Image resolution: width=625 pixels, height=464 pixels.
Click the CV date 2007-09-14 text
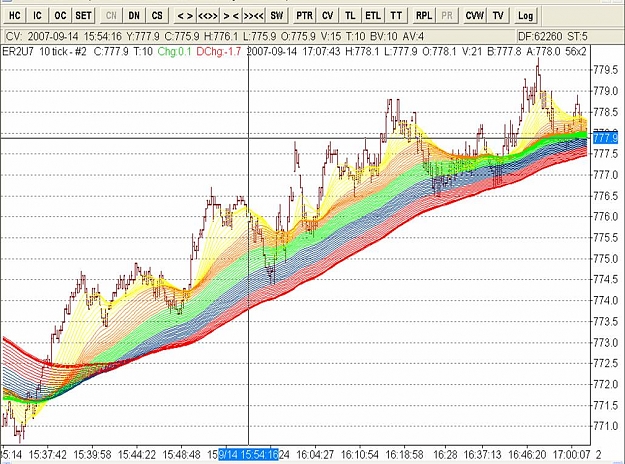tap(53, 37)
